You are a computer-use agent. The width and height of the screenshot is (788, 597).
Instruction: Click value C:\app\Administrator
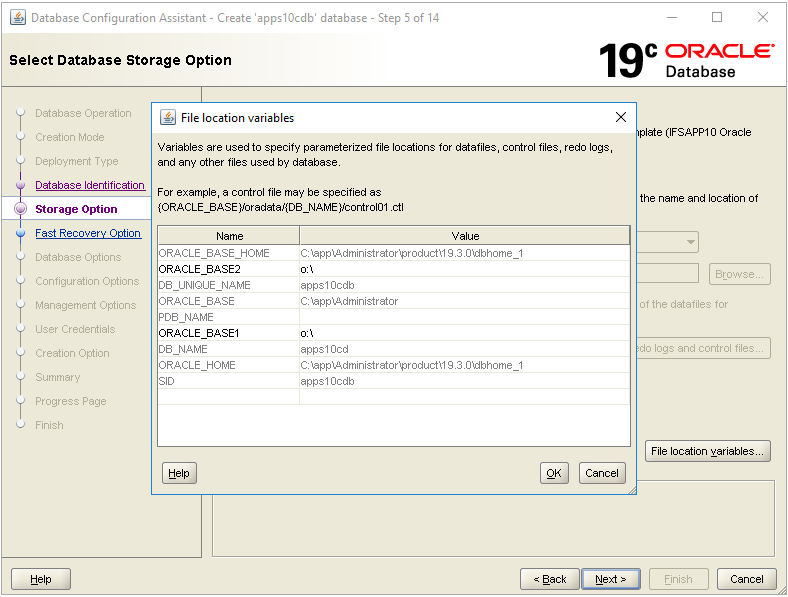click(x=464, y=302)
